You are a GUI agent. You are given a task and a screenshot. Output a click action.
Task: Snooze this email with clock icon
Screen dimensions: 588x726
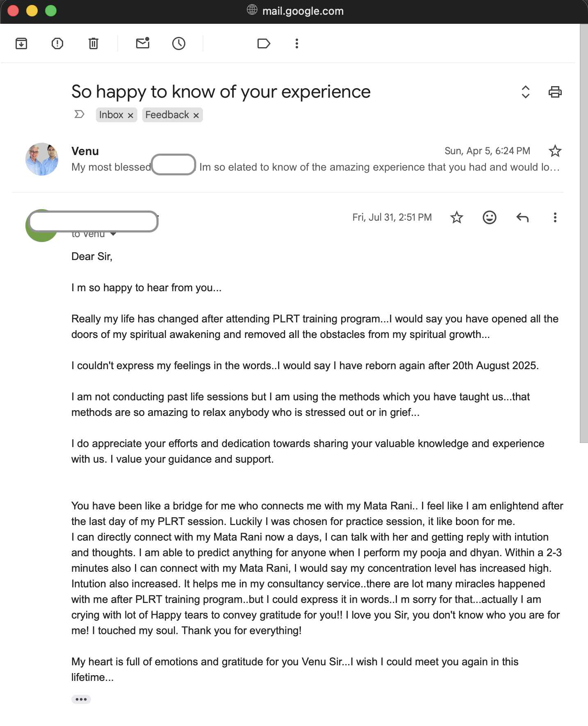(x=179, y=43)
